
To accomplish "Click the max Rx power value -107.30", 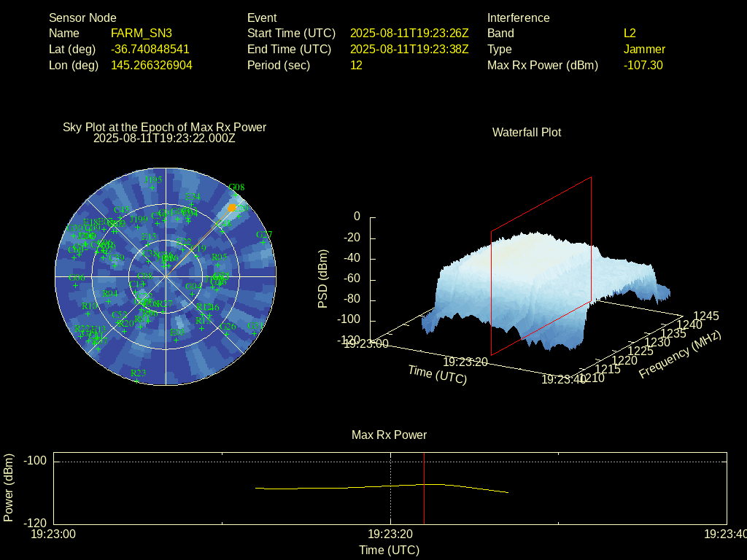I will coord(643,66).
